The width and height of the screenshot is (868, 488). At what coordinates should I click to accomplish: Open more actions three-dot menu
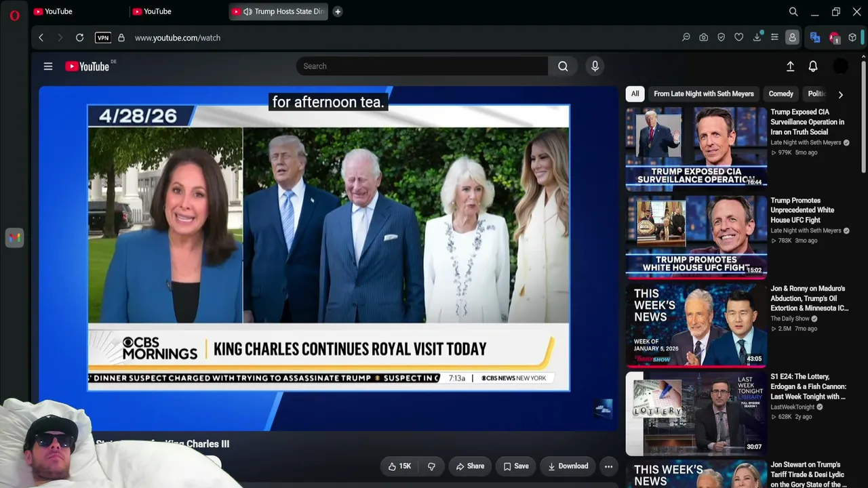point(608,466)
